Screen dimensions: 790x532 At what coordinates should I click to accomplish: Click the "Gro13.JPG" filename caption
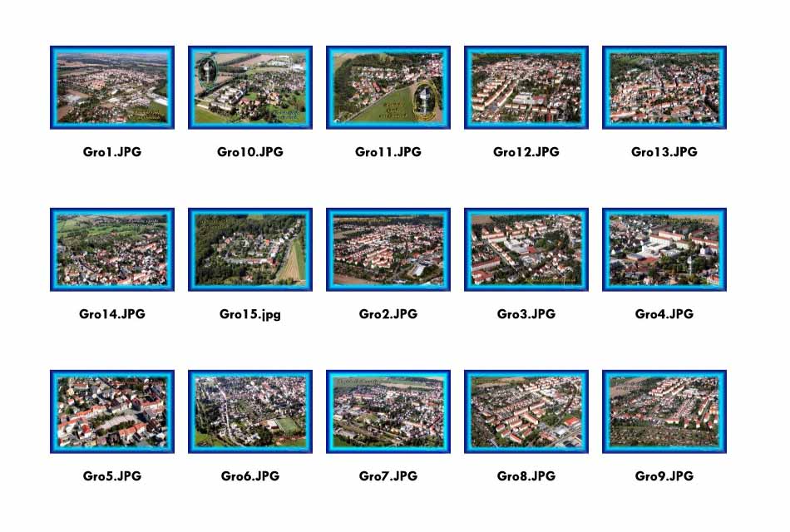tap(664, 152)
